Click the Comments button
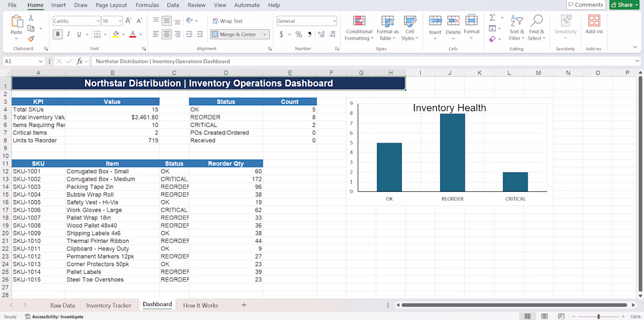 click(x=586, y=5)
